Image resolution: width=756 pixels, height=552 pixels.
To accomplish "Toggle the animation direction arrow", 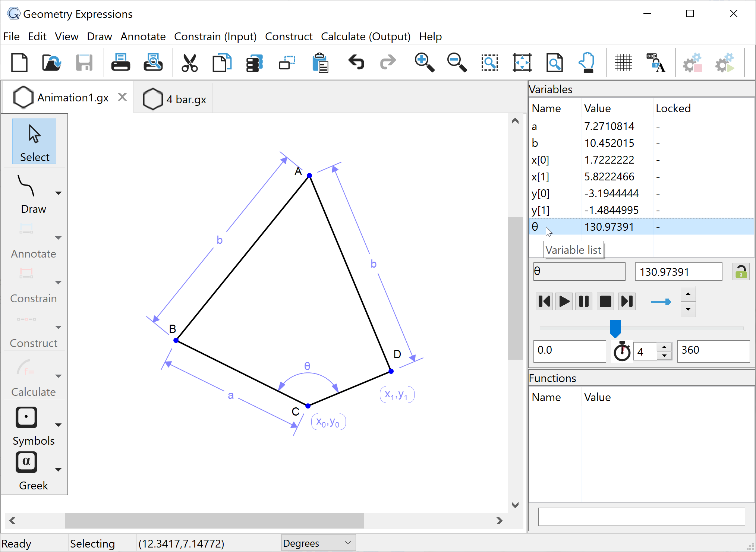I will tap(661, 302).
